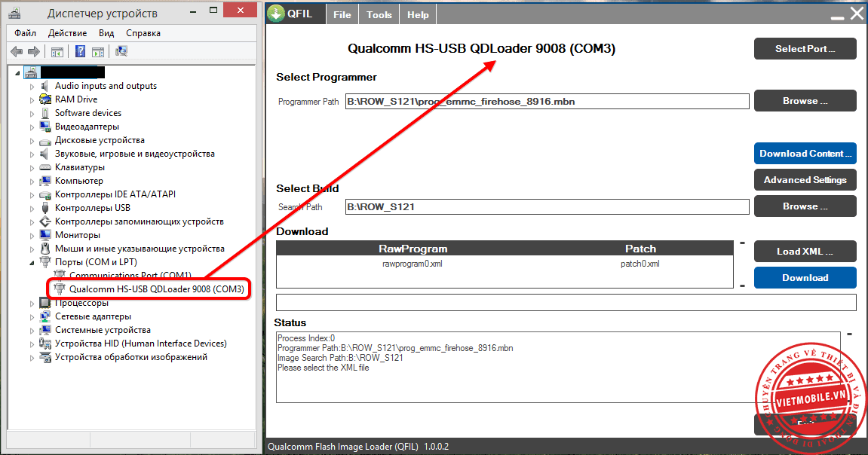
Task: Open the Tools menu in QFIL
Action: click(x=379, y=14)
